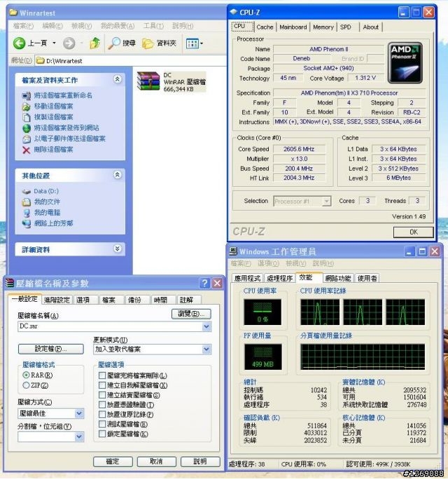Viewport: 448px width, 479px height.
Task: Click the AMD Phenom II logo in CPU-Z
Action: pos(405,63)
